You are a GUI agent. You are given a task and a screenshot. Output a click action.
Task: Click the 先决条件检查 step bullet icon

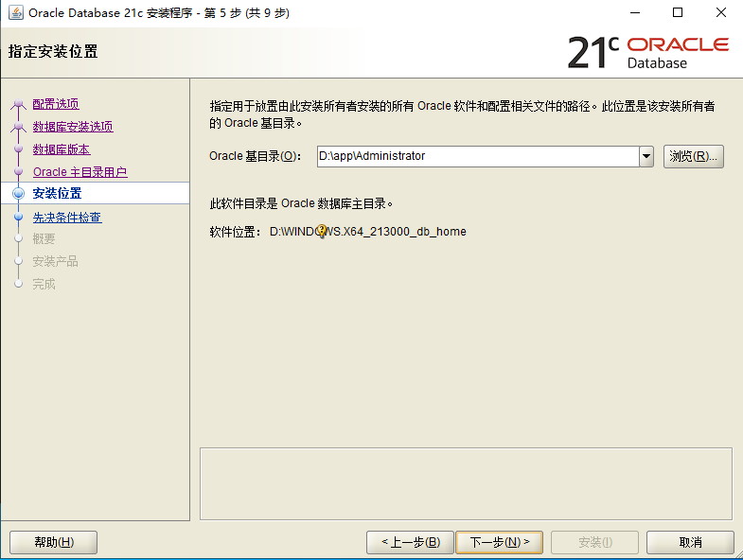[x=19, y=217]
